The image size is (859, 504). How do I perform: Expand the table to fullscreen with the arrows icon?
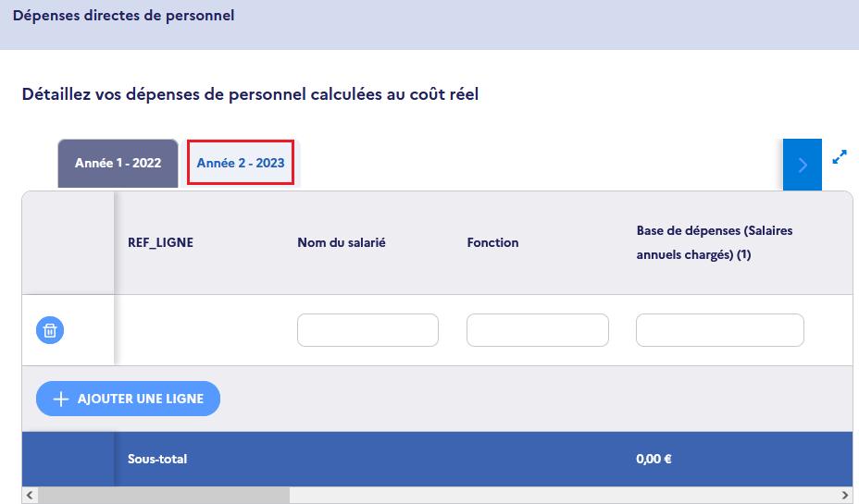[x=840, y=157]
